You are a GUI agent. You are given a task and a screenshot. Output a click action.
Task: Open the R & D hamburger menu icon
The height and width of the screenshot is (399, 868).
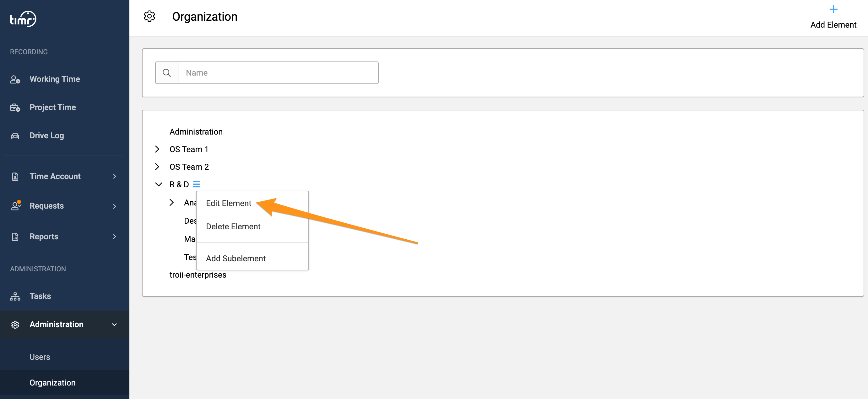(196, 184)
